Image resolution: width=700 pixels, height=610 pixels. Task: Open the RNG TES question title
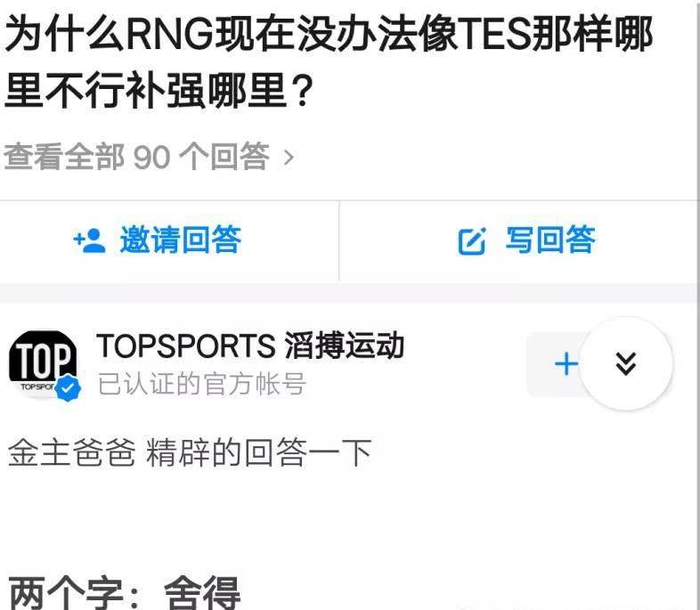coord(328,62)
